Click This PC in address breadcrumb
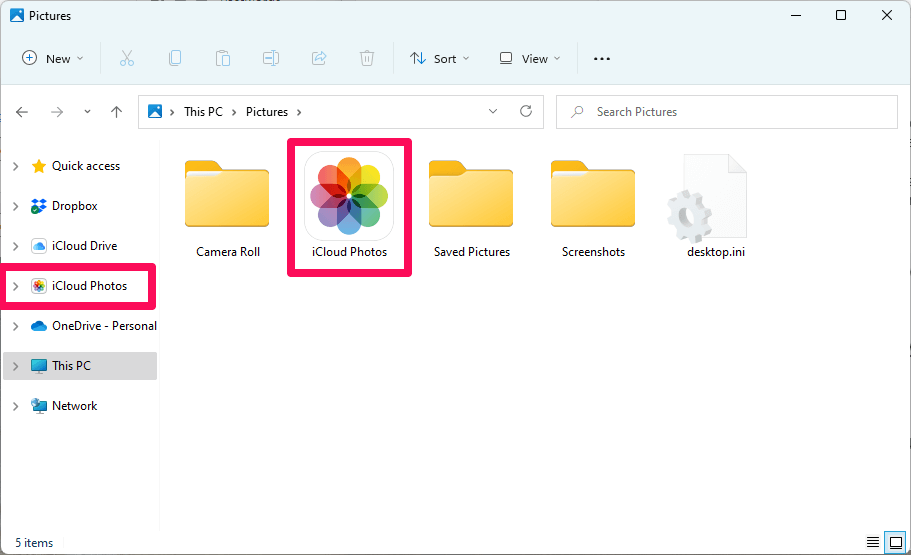This screenshot has width=911, height=555. [x=203, y=112]
